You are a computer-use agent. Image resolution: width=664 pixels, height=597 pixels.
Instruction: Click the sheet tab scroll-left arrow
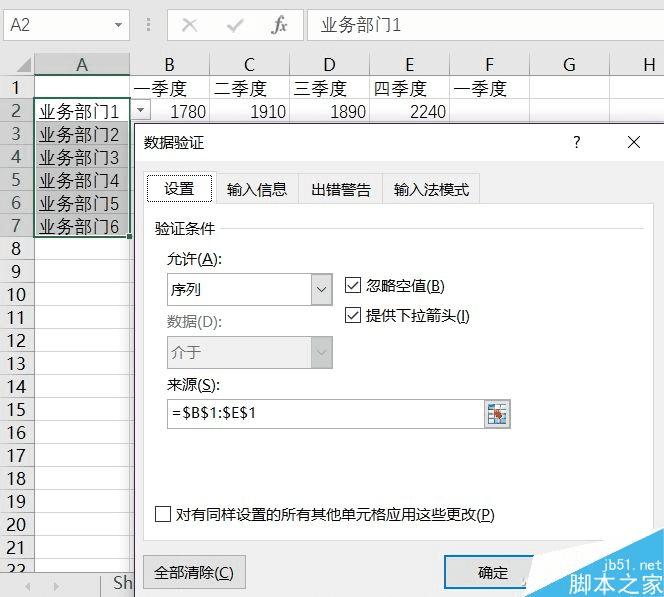pyautogui.click(x=28, y=586)
